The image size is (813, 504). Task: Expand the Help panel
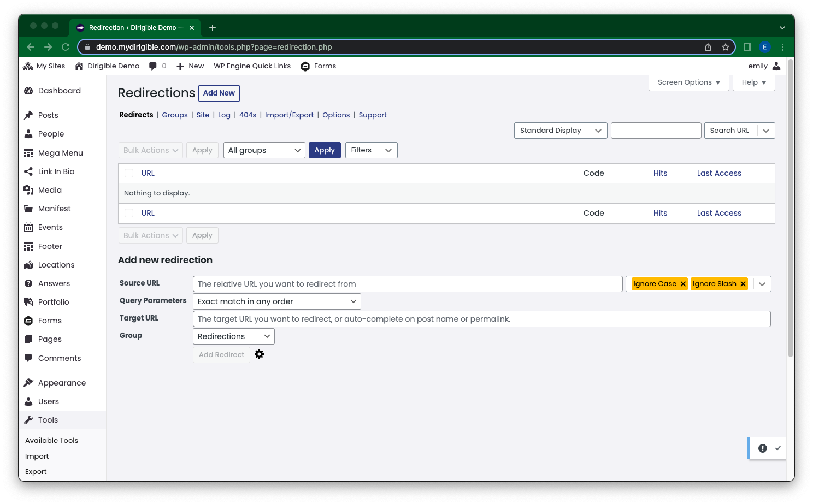tap(754, 82)
